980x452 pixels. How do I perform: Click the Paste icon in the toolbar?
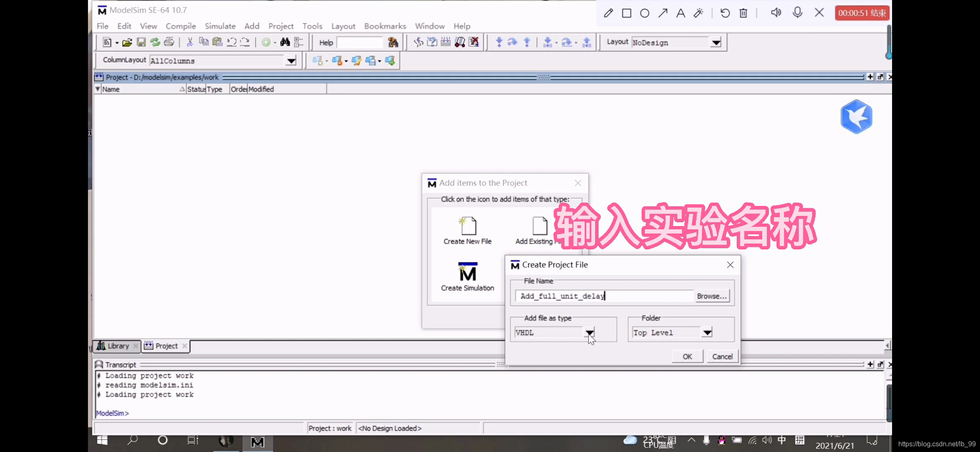point(217,42)
